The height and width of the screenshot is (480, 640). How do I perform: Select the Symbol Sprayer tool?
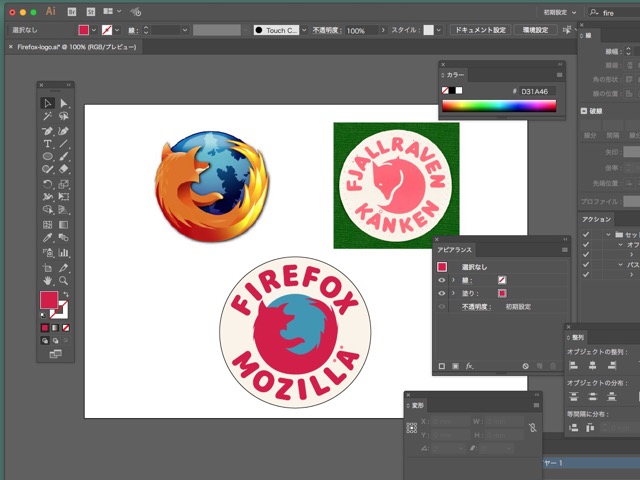[47, 253]
